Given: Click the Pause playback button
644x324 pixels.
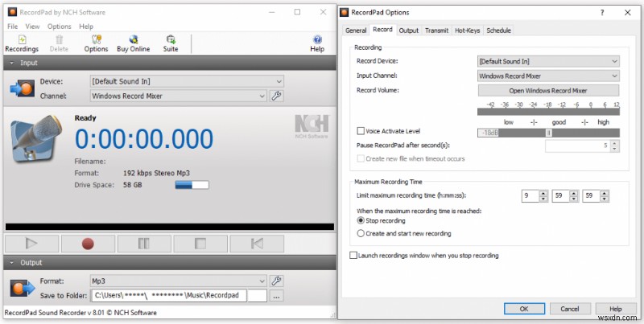Looking at the screenshot, I should tap(144, 244).
